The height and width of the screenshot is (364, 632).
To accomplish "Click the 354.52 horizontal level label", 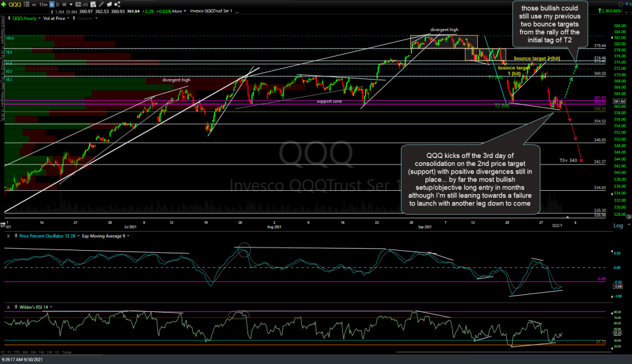I will coord(600,121).
